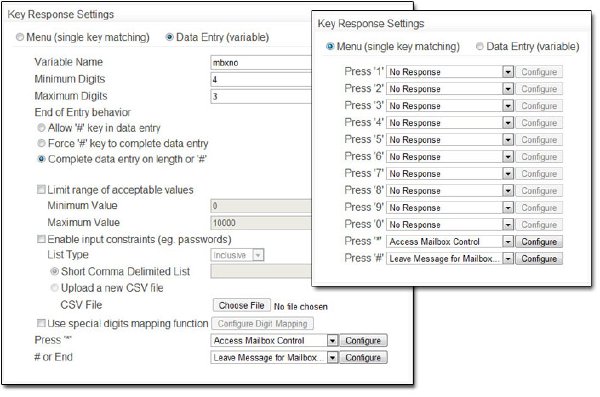Configure the '# or End' action
Screen dimensions: 600x397
click(363, 357)
